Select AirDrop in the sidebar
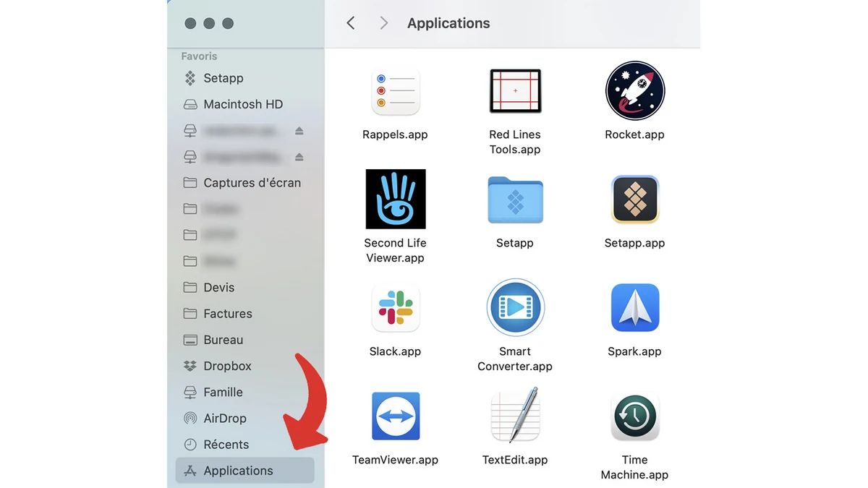 [246, 419]
